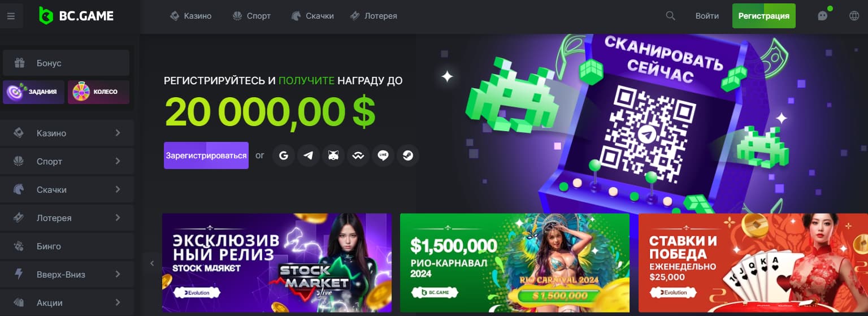Click the green Регистрация button

763,16
